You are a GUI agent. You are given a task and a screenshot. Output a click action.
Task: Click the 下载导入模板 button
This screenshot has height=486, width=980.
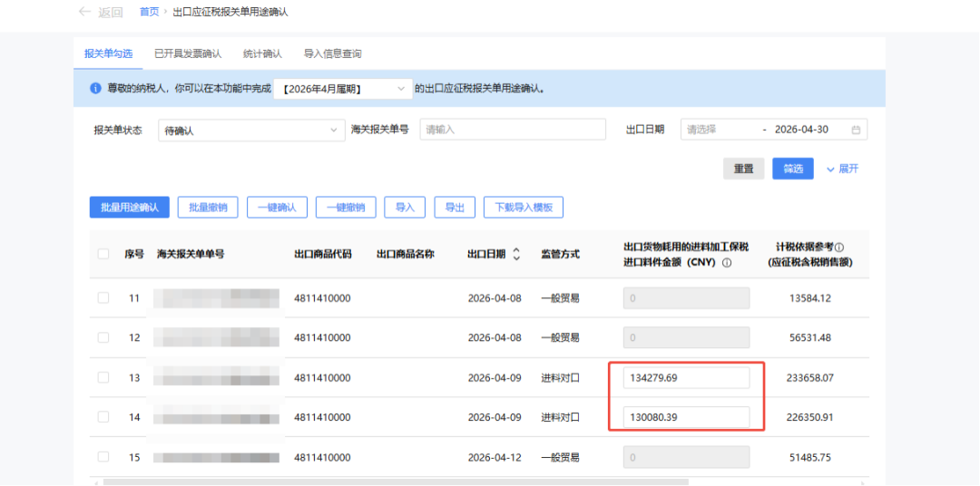524,208
